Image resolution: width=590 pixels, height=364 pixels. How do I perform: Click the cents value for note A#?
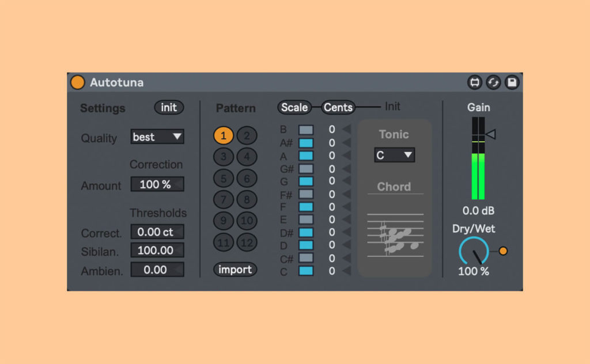(x=332, y=143)
